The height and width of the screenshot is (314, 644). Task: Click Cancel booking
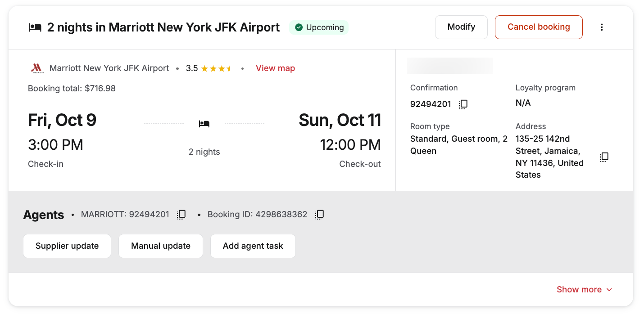[539, 27]
